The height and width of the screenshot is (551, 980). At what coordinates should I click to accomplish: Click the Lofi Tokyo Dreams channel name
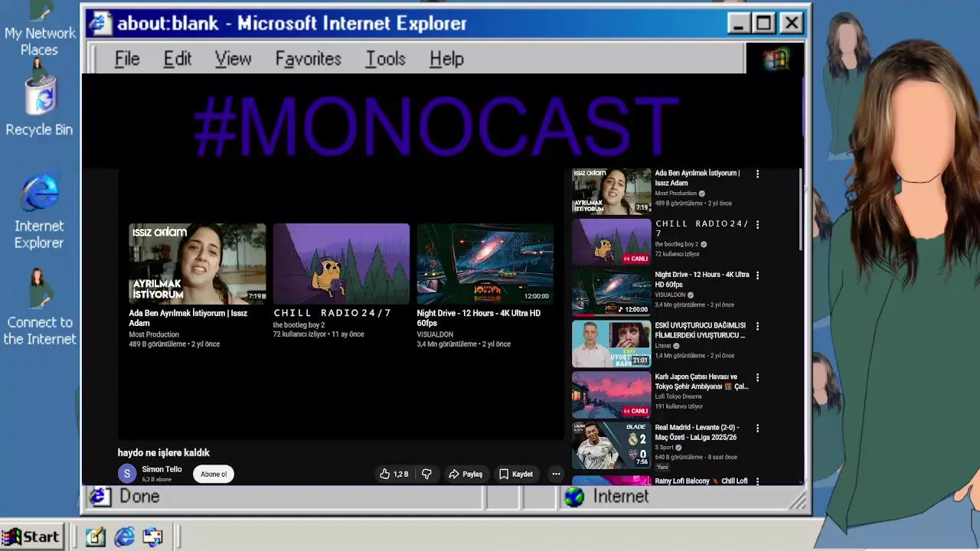(678, 396)
